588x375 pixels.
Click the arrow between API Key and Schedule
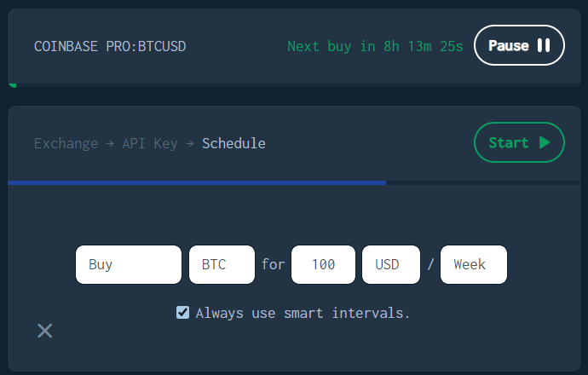[190, 144]
